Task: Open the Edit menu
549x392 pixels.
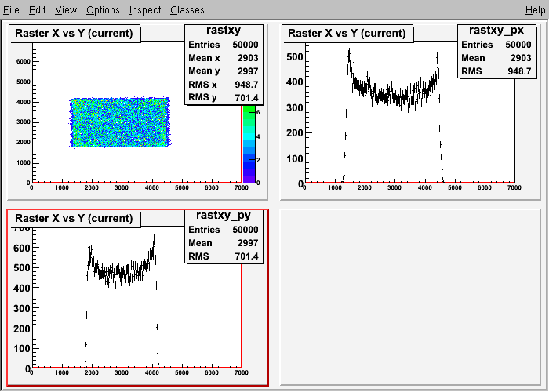Action: (x=37, y=10)
